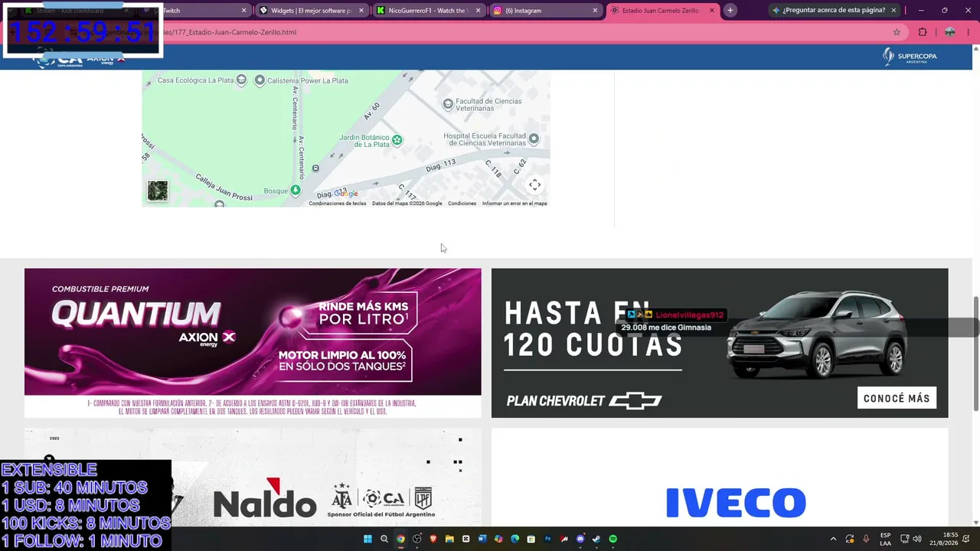Open 'Combinaciones de teclas' map link
This screenshot has width=980, height=551.
338,204
